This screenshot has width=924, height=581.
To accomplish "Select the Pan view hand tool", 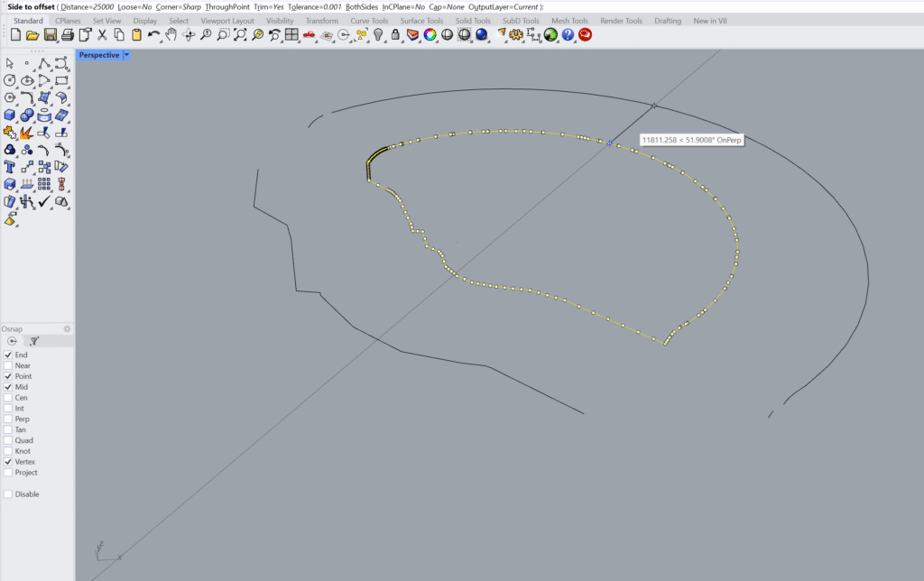I will 171,35.
